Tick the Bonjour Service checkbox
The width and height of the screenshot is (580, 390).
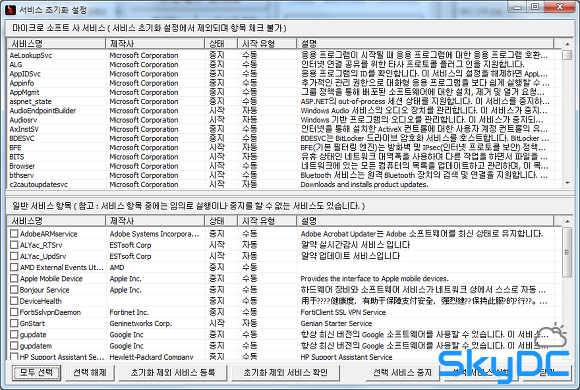pos(14,289)
